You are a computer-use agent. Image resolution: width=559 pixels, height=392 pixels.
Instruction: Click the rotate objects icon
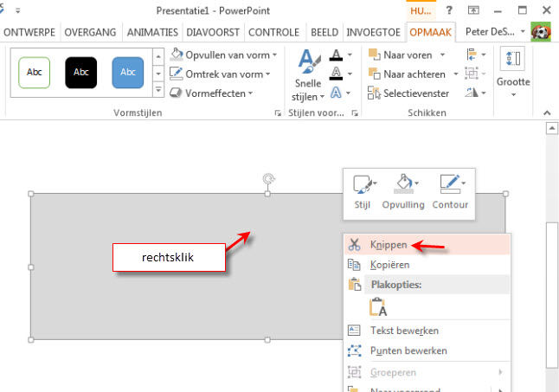click(x=472, y=93)
